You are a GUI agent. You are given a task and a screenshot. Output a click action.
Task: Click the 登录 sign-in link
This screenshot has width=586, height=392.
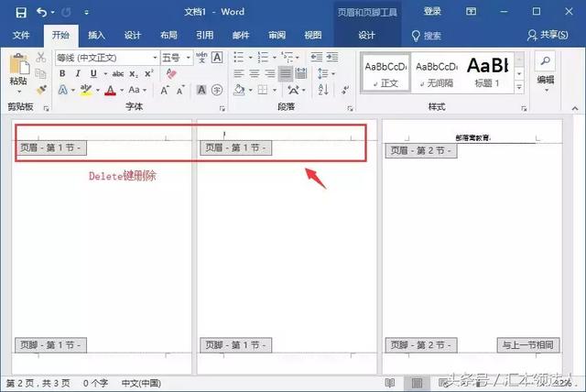pyautogui.click(x=432, y=12)
